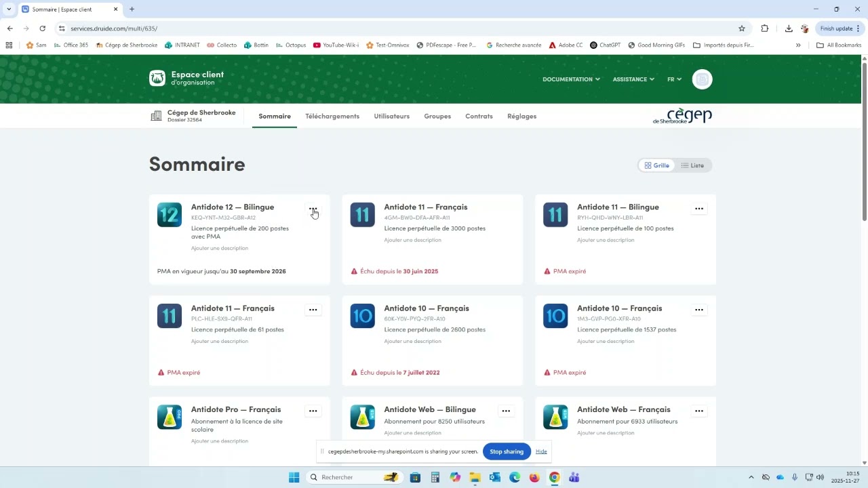
Task: Show hidden system tray icons
Action: click(x=751, y=477)
